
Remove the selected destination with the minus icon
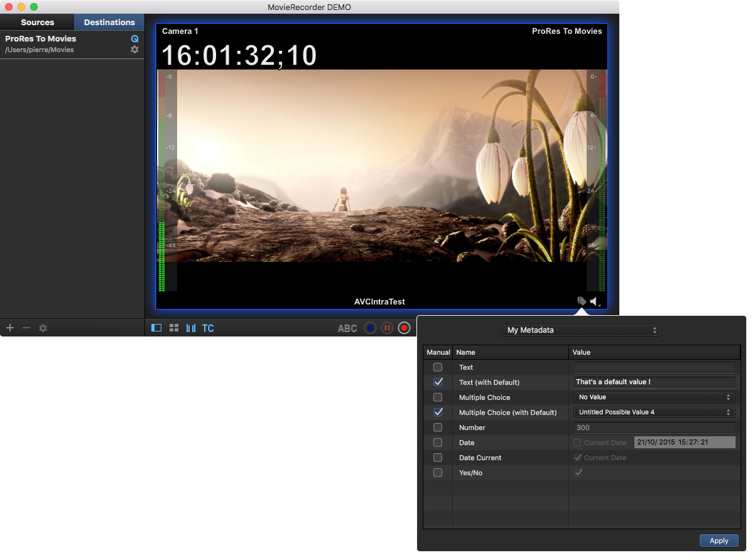tap(26, 328)
